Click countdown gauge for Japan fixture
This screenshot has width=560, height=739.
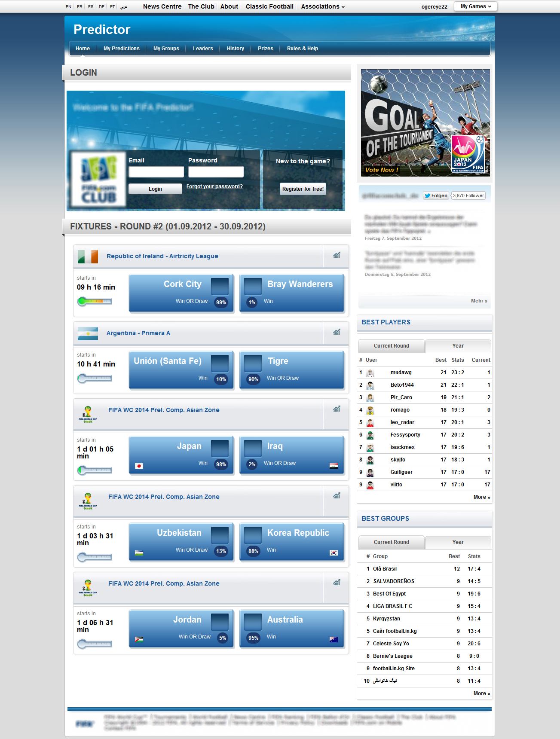coord(95,470)
